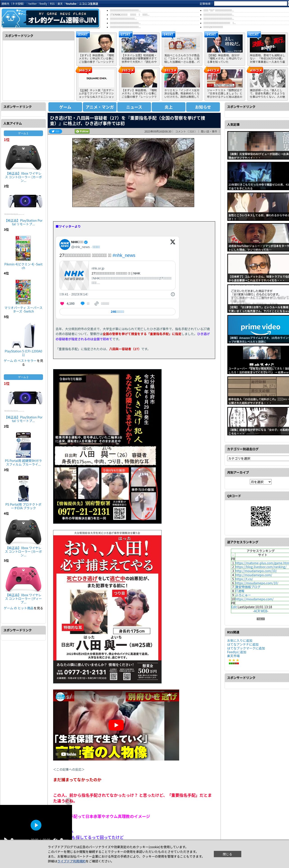289x868 pixels.
Task: Open the ゲーム category tab
Action: click(65, 107)
